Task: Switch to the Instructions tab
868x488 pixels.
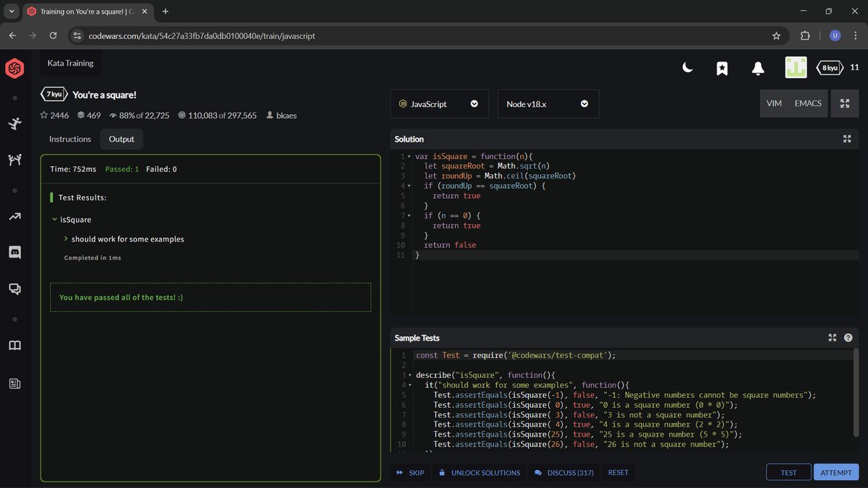Action: coord(69,139)
